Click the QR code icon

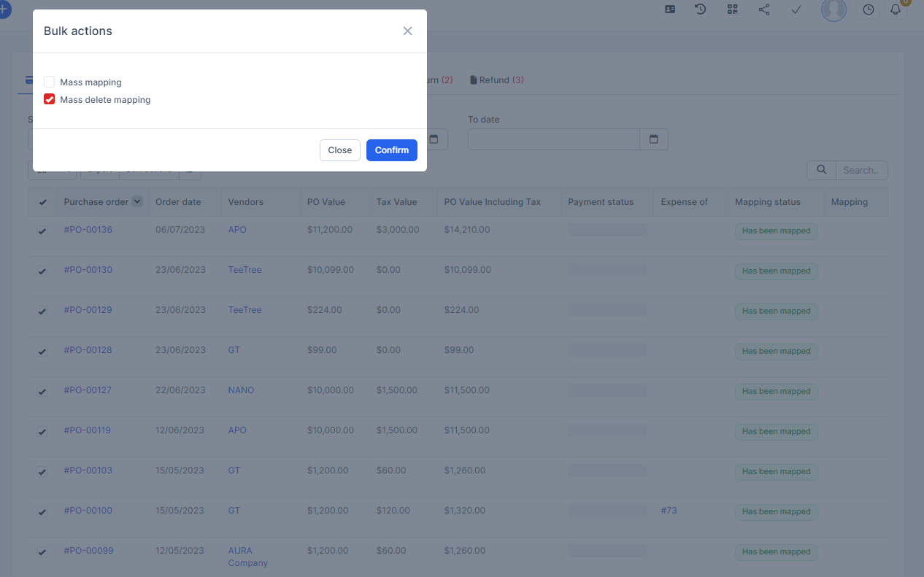(732, 9)
